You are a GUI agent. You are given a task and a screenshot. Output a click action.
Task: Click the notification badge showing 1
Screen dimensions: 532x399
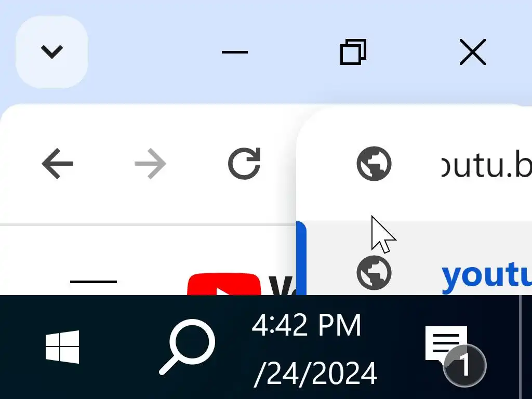(x=464, y=365)
